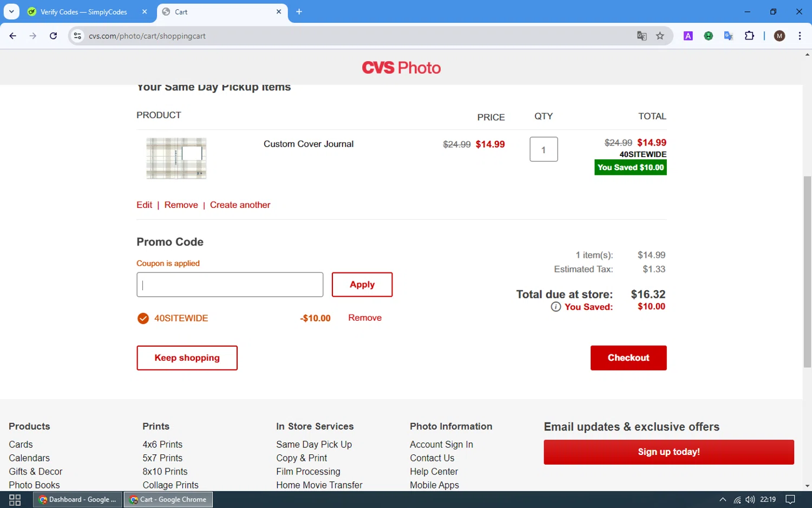Open the Google Translate extension

pyautogui.click(x=729, y=36)
